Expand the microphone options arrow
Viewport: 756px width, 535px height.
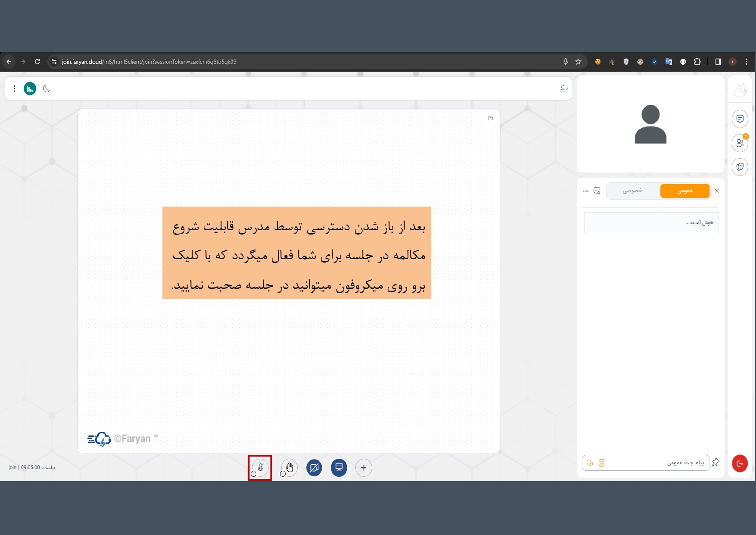253,474
